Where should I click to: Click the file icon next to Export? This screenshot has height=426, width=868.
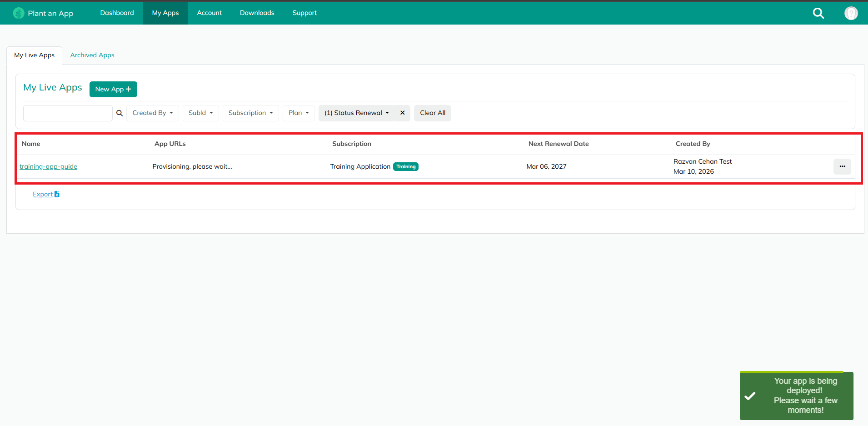click(x=57, y=194)
